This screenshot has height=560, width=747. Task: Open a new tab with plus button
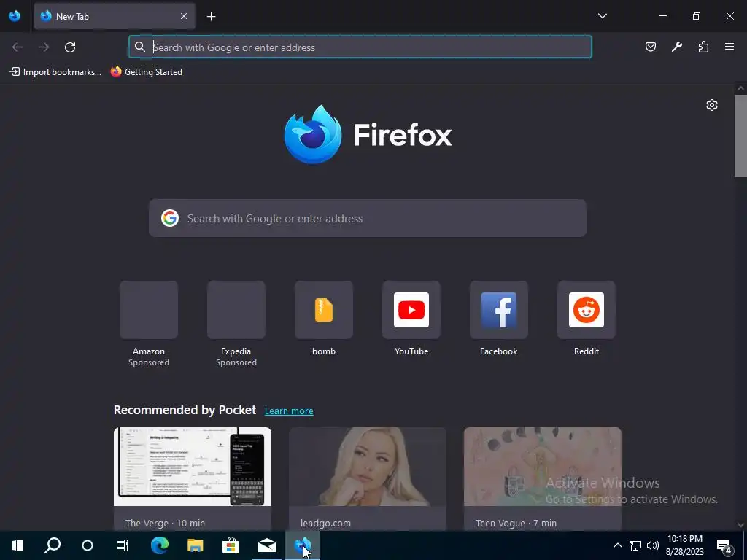click(211, 17)
